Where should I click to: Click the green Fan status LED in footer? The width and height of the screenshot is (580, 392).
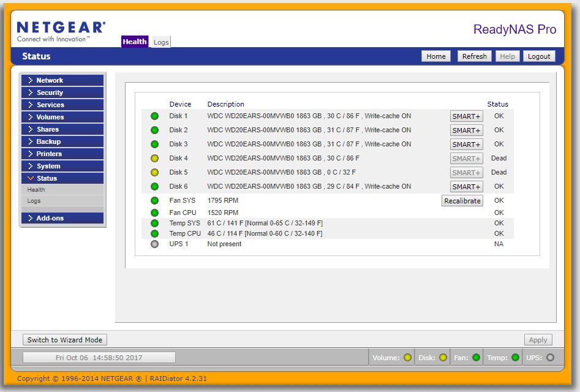[x=476, y=358]
